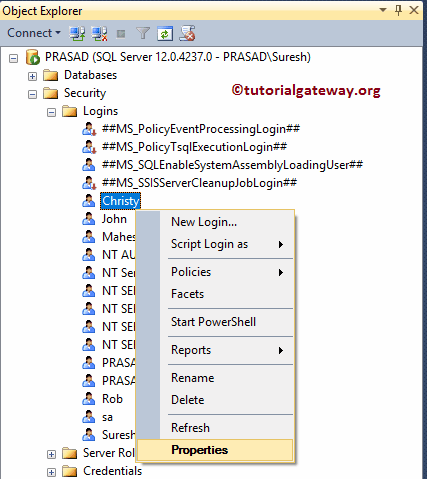Click the Refresh toolbar icon

click(x=165, y=33)
